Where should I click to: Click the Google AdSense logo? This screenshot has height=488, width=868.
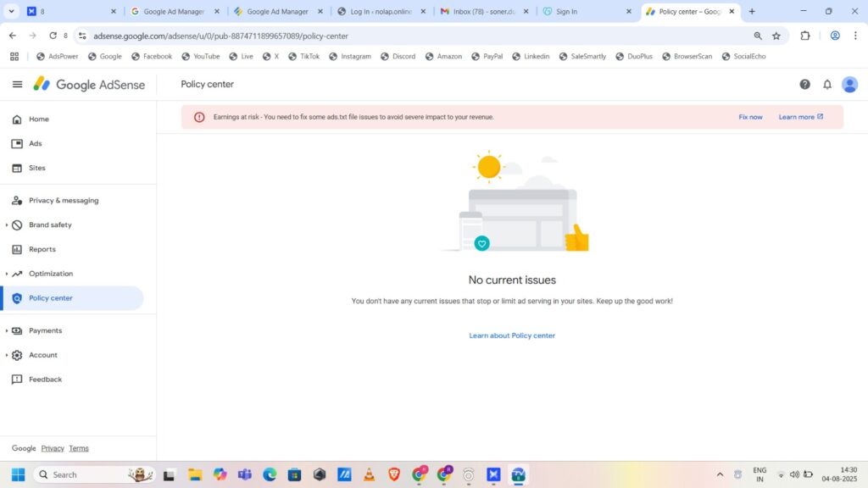coord(89,84)
